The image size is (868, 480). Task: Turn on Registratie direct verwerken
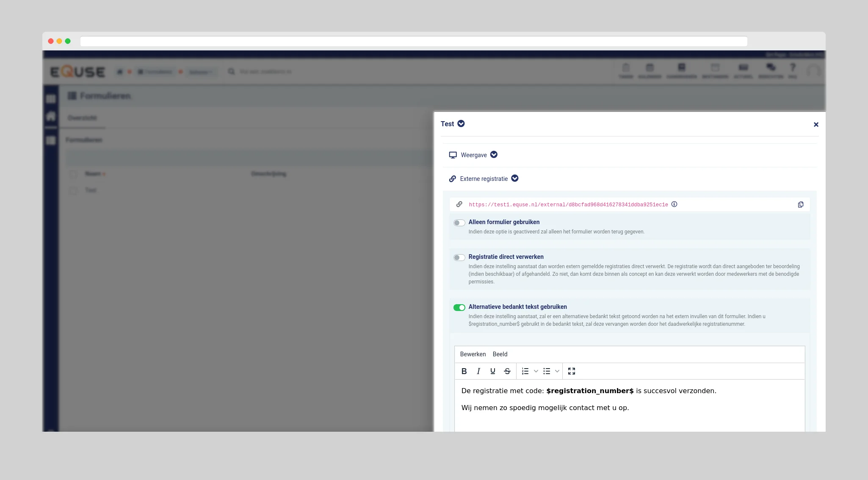(x=459, y=258)
